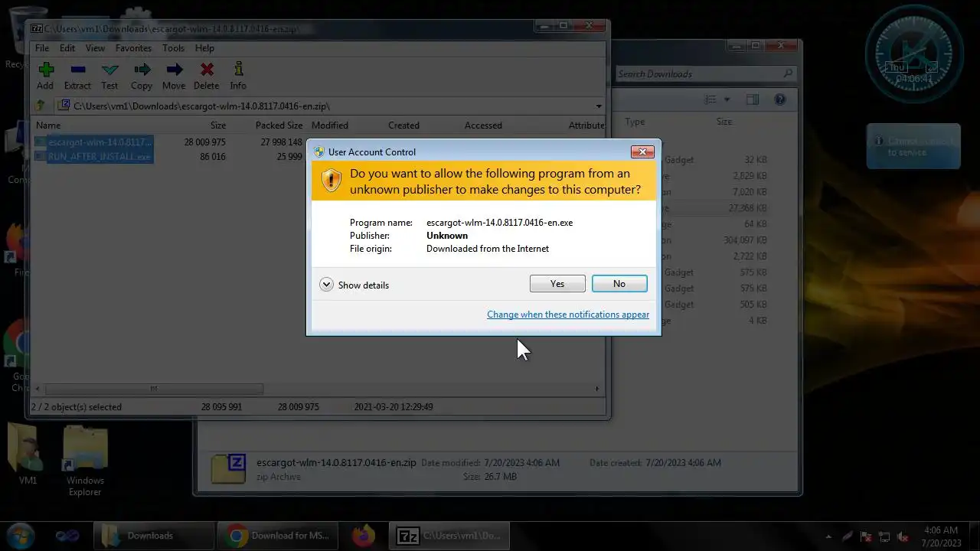The image size is (980, 551).
Task: Open the 7-Zip View menu
Action: pyautogui.click(x=95, y=47)
